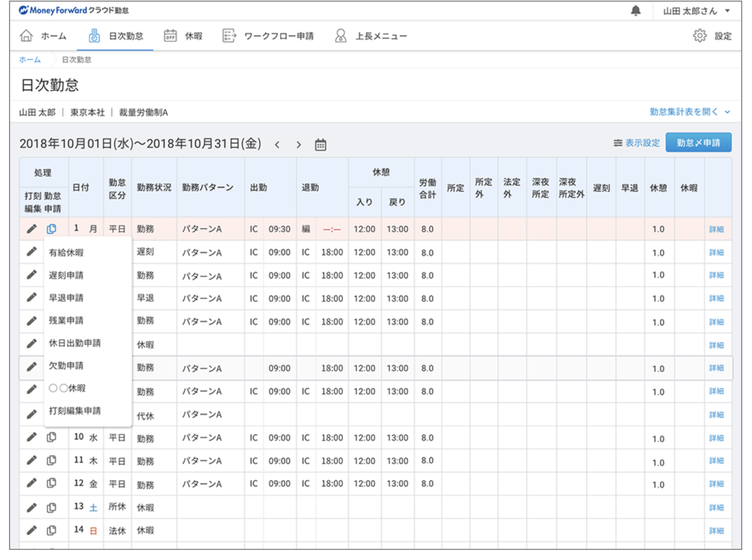This screenshot has height=560, width=752.
Task: Go to previous month with left arrow
Action: (277, 145)
